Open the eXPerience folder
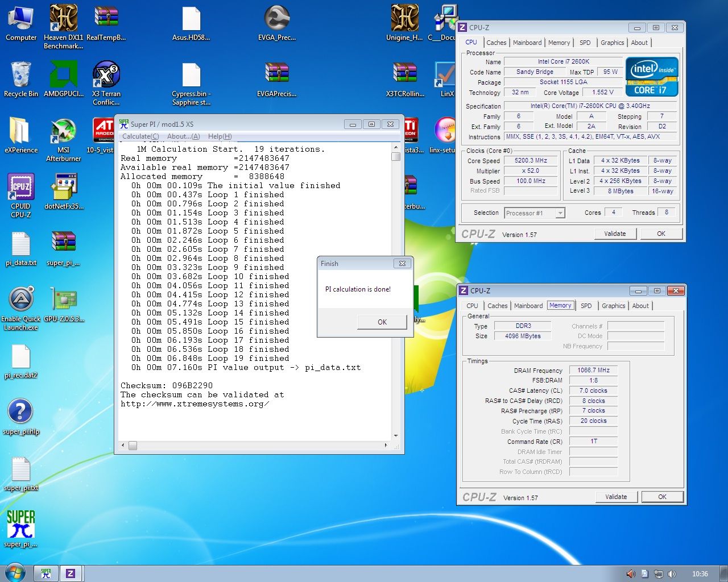Image resolution: width=728 pixels, height=582 pixels. (21, 135)
